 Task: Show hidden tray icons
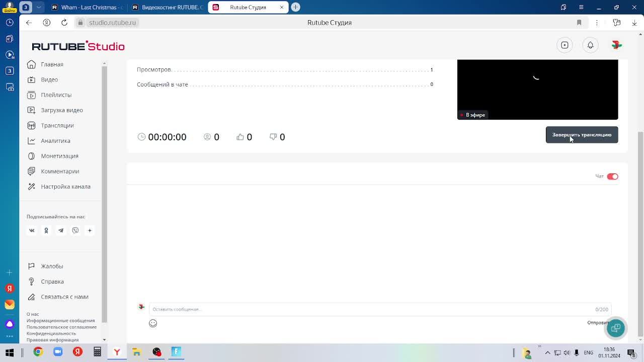point(547,352)
